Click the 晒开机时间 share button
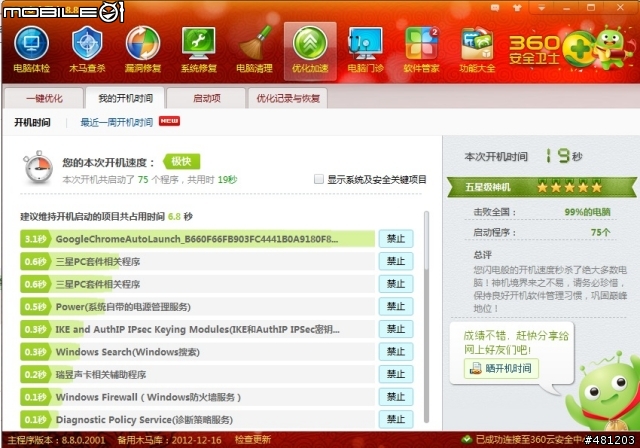Screen dimensions: 640x448 click(x=501, y=368)
